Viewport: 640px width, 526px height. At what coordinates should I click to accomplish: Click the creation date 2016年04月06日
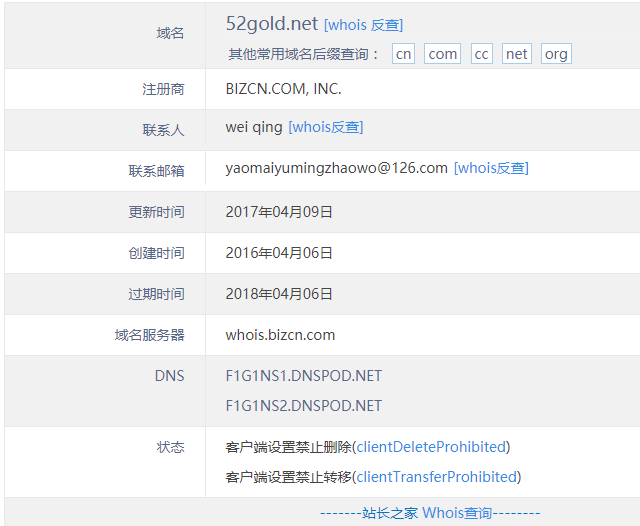pyautogui.click(x=279, y=253)
